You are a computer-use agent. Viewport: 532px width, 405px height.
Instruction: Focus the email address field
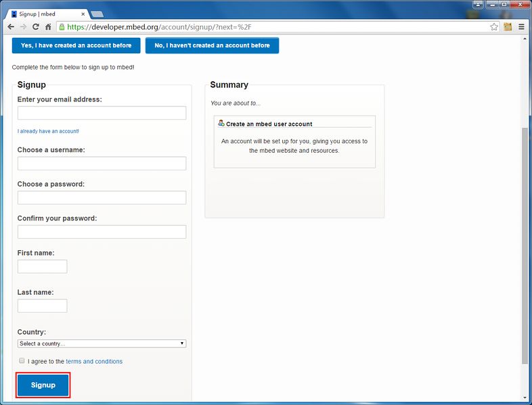click(102, 113)
